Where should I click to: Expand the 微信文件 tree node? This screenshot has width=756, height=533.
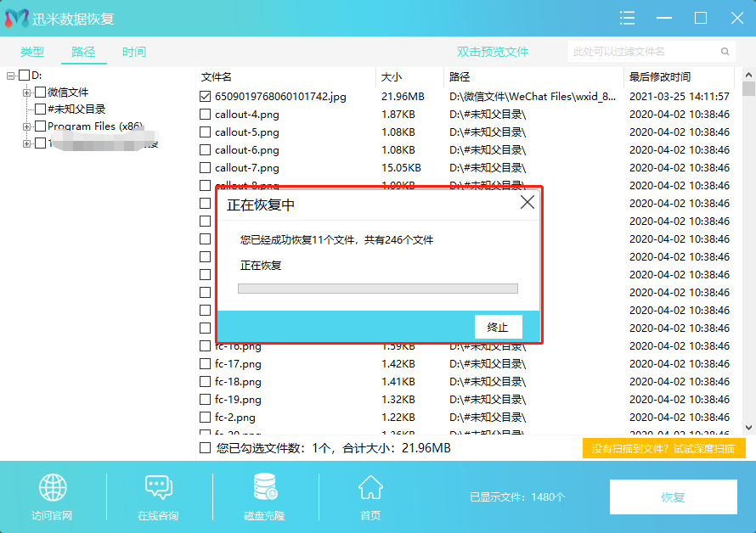27,93
